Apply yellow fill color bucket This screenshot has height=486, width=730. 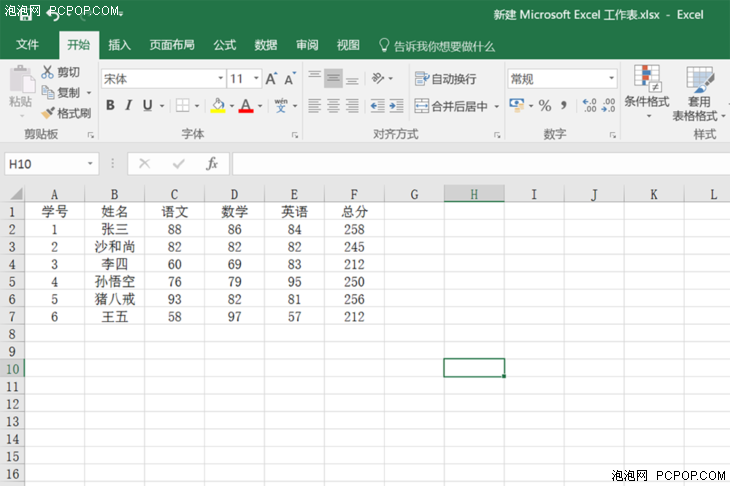pyautogui.click(x=218, y=106)
